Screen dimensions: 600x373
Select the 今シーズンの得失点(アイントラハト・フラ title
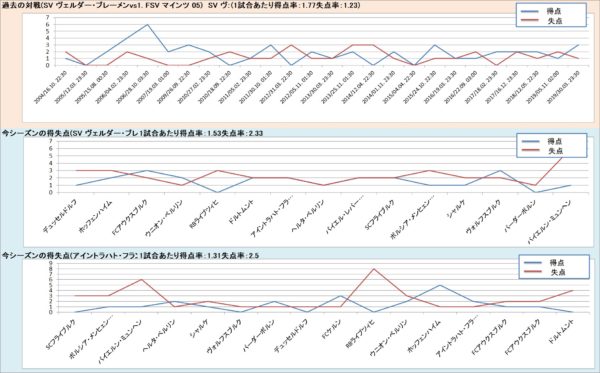[70, 255]
